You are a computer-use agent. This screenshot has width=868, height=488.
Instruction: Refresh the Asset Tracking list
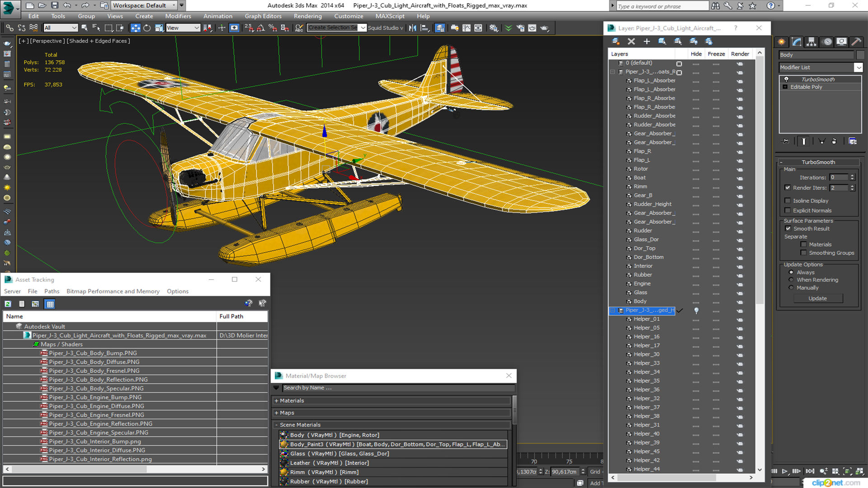[x=8, y=304]
